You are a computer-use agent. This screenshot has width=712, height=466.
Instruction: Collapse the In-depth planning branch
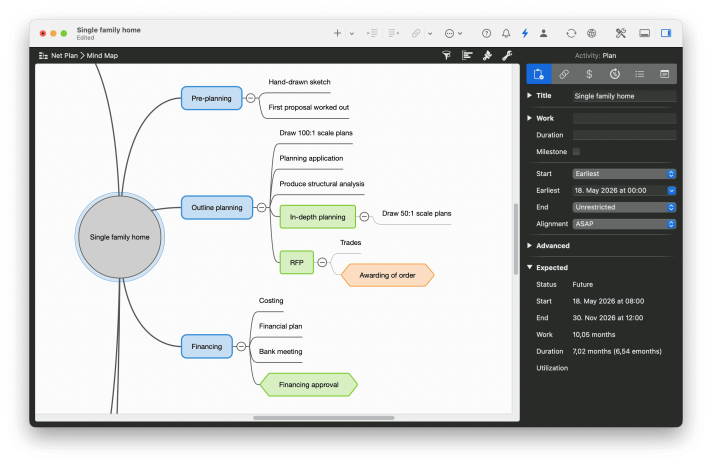coord(364,217)
